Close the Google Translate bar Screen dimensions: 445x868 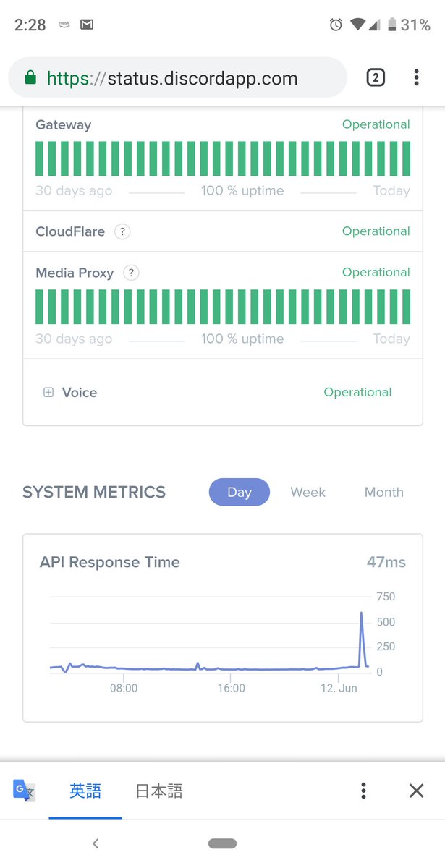(x=416, y=791)
